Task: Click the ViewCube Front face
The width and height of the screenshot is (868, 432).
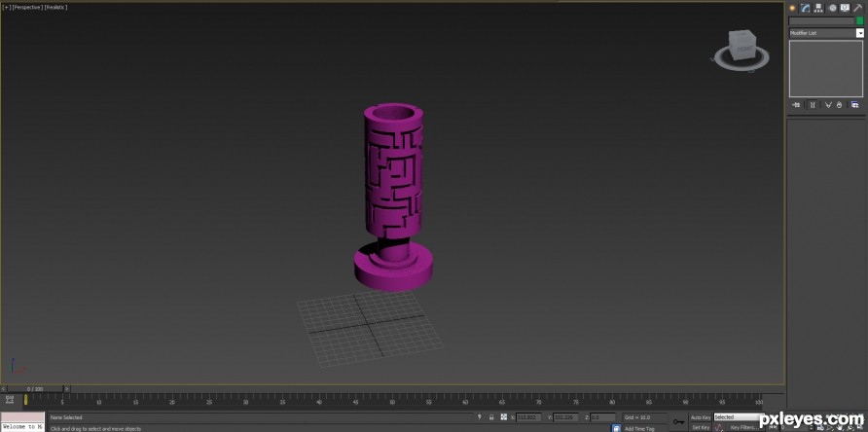Action: coord(743,50)
